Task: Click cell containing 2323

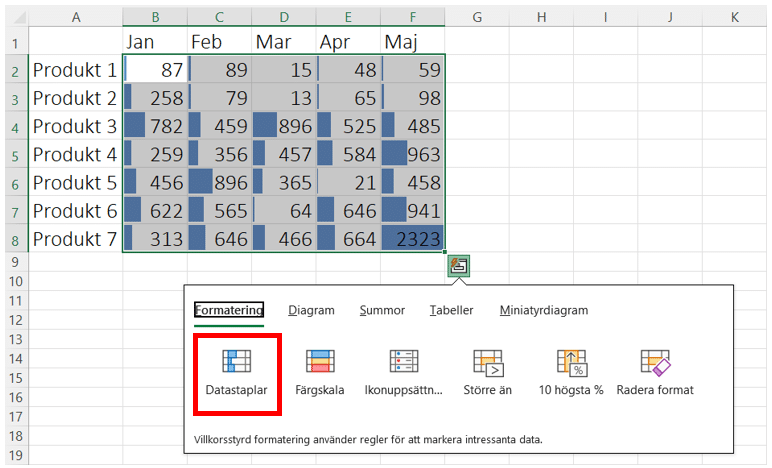Action: [413, 239]
